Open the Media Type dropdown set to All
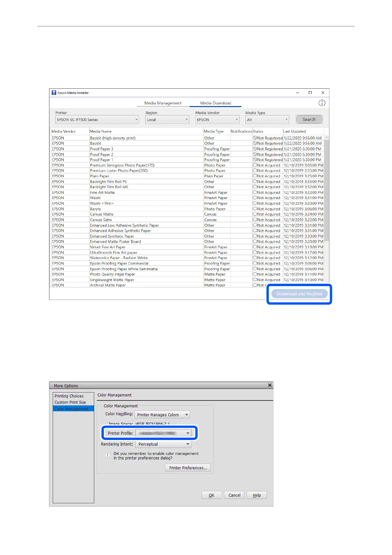392x555 pixels. click(267, 120)
